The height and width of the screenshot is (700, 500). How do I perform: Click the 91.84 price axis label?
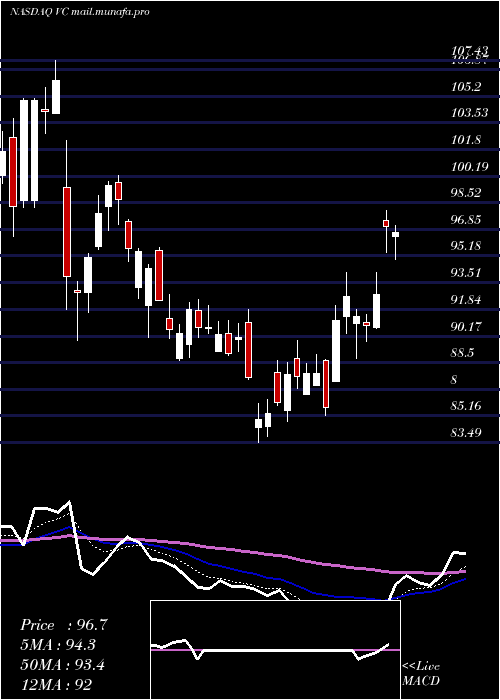click(466, 300)
